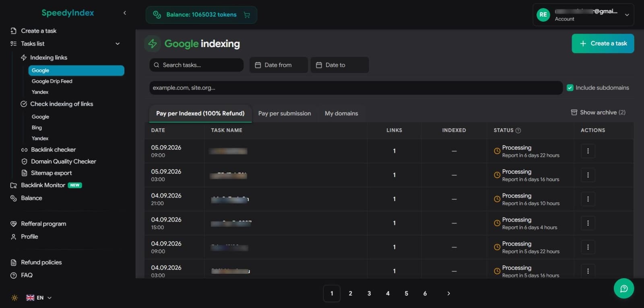Open Backlink Monitor NEW item
Screen dimensions: 644x308
tap(46, 185)
